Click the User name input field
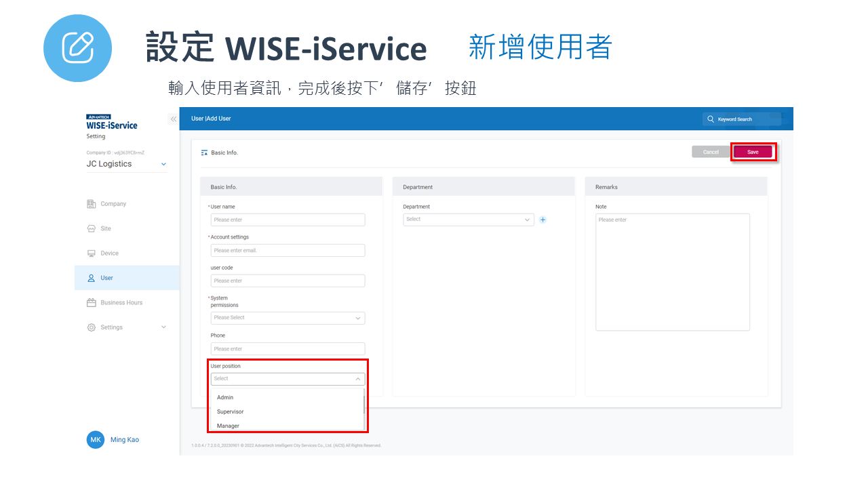The image size is (868, 488). [x=288, y=220]
